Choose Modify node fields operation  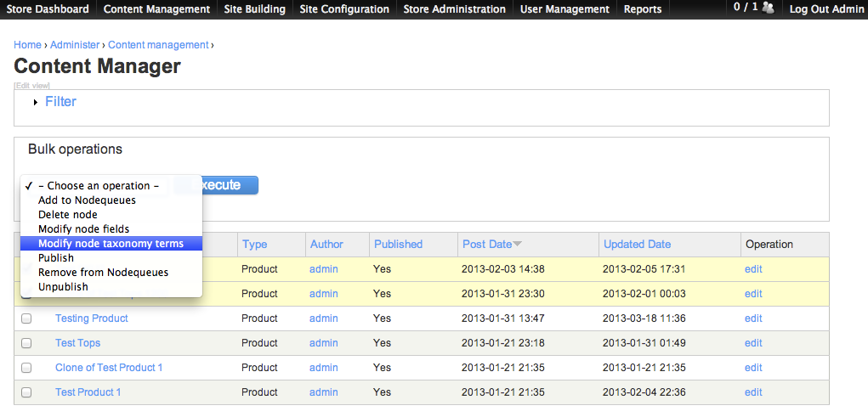coord(111,229)
